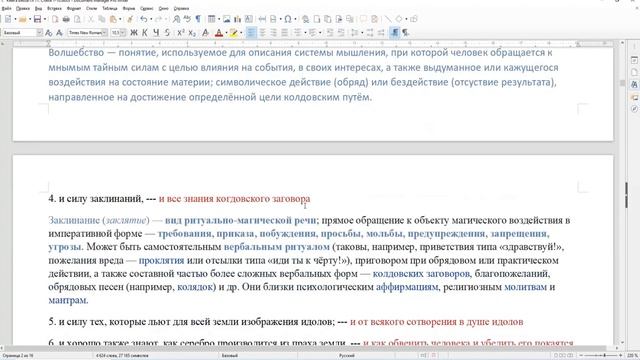Image resolution: width=640 pixels, height=360 pixels.
Task: Click the Insert Image icon
Action: (x=227, y=19)
